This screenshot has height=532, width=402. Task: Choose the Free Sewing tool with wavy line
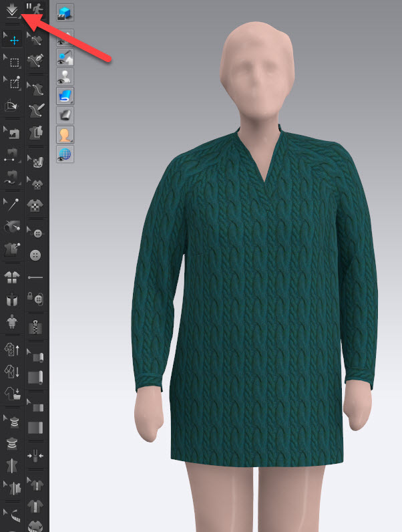coord(12,178)
